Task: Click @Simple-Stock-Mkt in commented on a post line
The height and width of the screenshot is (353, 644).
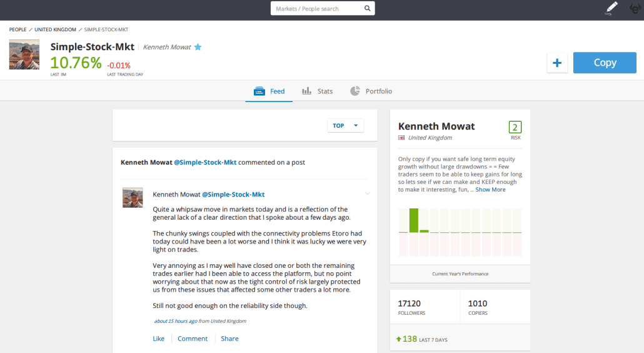Action: point(205,162)
